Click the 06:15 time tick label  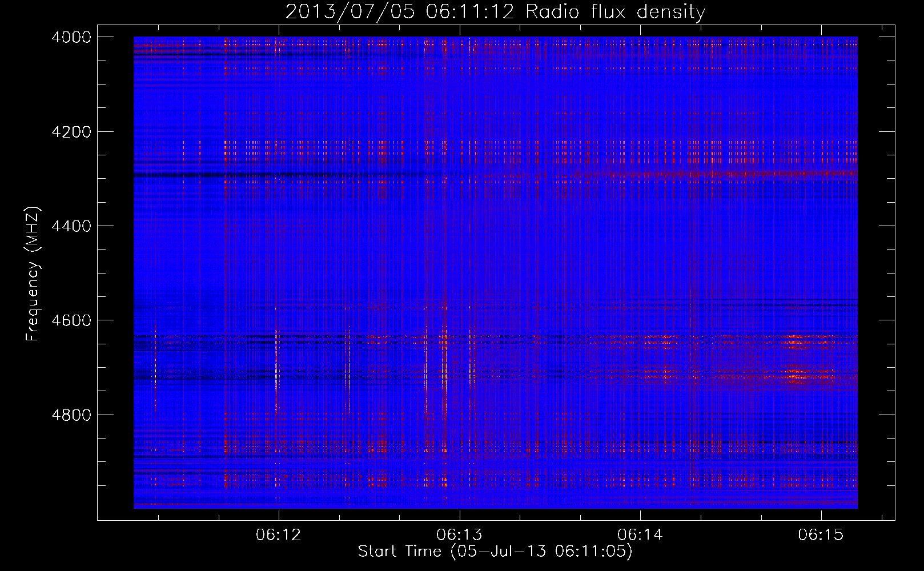point(821,535)
